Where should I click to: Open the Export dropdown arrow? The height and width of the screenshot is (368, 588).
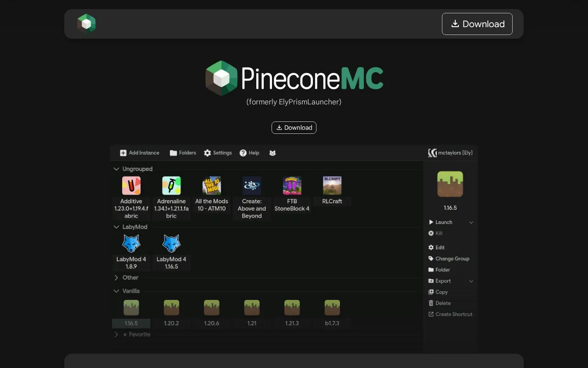coord(471,281)
